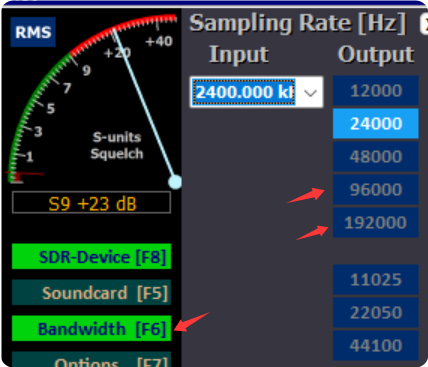Click the Squelch label on the meter
Screen dimensions: 428x367
pyautogui.click(x=117, y=154)
